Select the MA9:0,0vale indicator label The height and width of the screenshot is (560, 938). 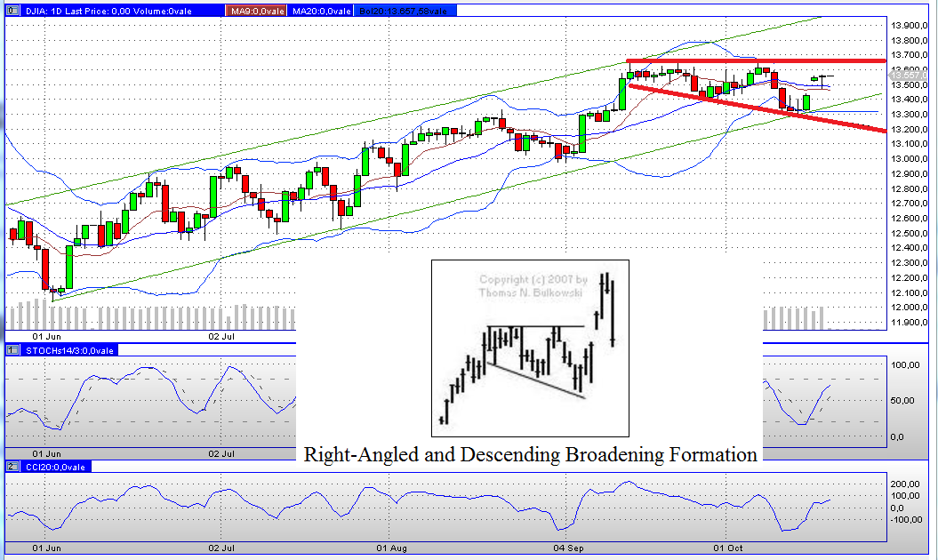pos(257,11)
